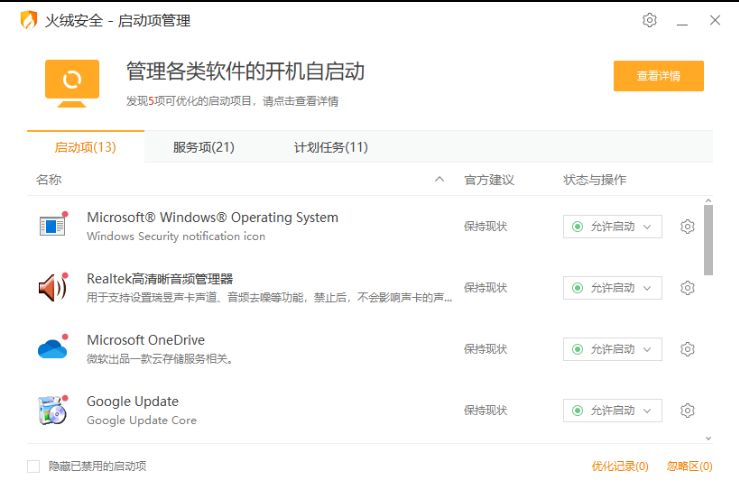Click the 状态与操作 column header
Image resolution: width=739 pixels, height=488 pixels.
(x=594, y=180)
